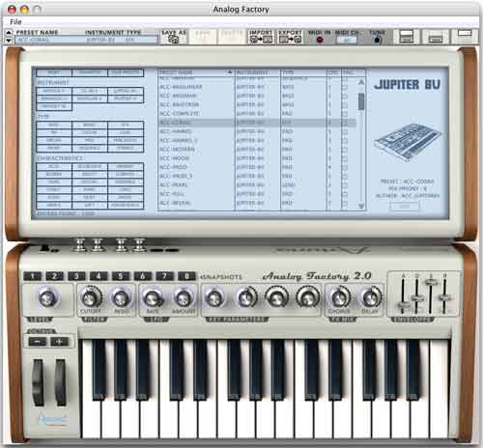Recall snapshot 3
483x448 pixels.
[x=76, y=276]
